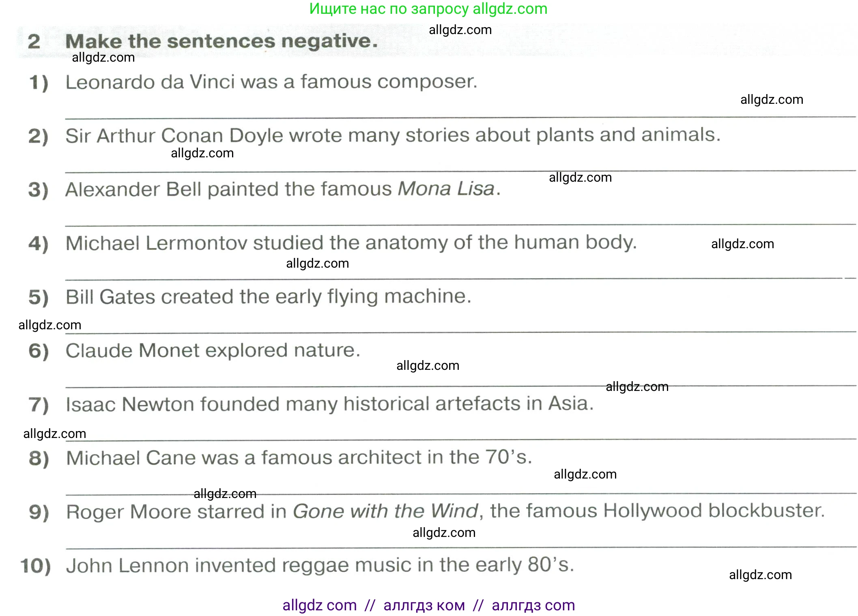Select the Bill Gates sentence
858x616 pixels.
tap(268, 297)
